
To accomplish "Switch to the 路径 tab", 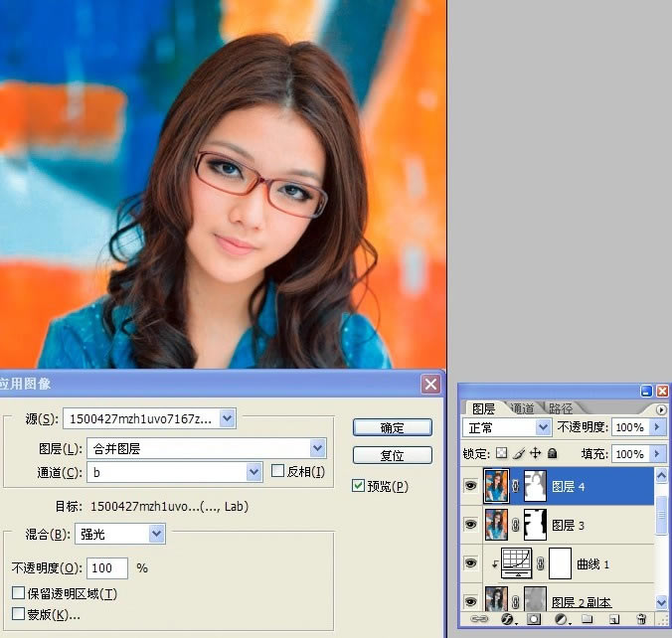I will pos(561,408).
